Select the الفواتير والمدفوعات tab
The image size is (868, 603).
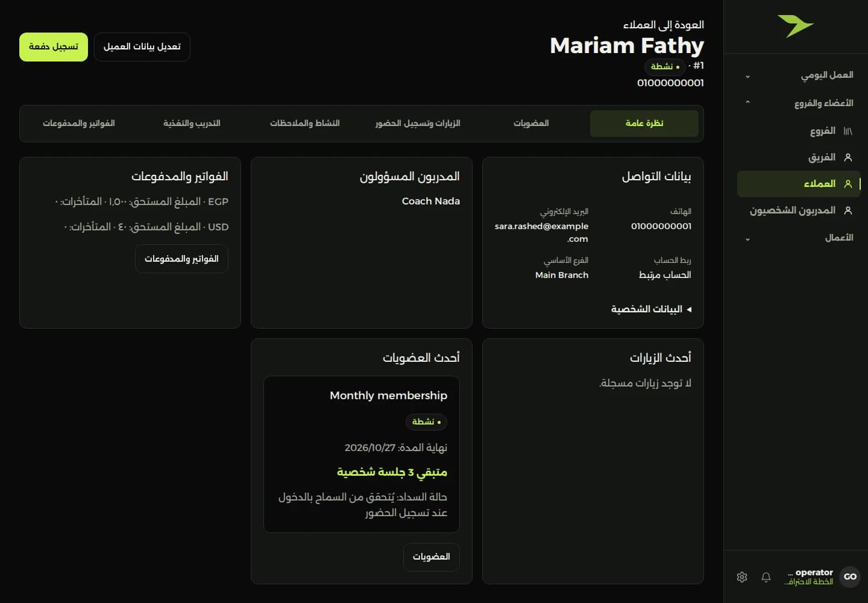click(79, 124)
